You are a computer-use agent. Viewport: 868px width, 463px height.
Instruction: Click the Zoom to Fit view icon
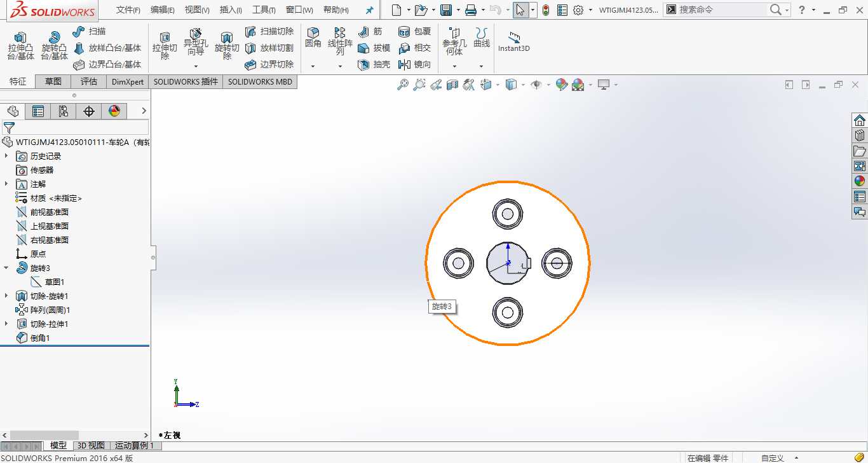(x=402, y=85)
